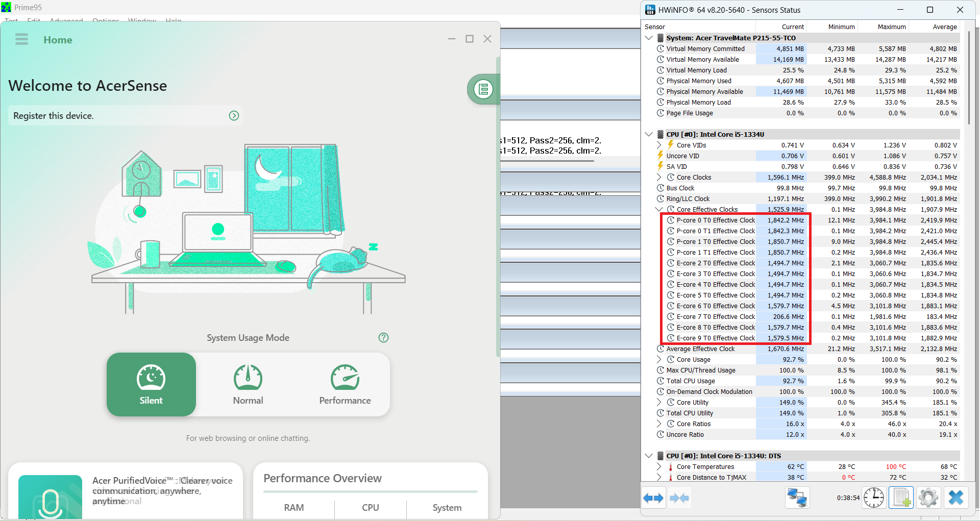Select Silent system usage mode
Viewport: 980px width, 521px height.
(151, 384)
